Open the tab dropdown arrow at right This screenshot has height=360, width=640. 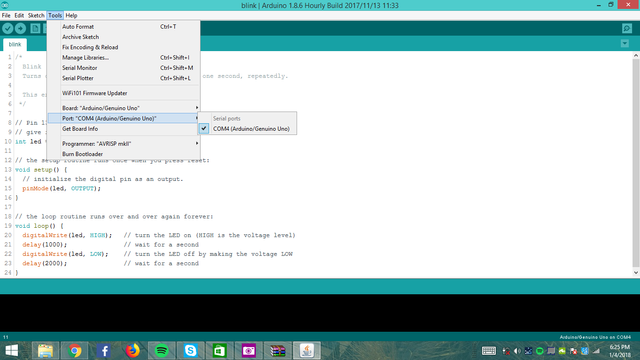[x=624, y=43]
